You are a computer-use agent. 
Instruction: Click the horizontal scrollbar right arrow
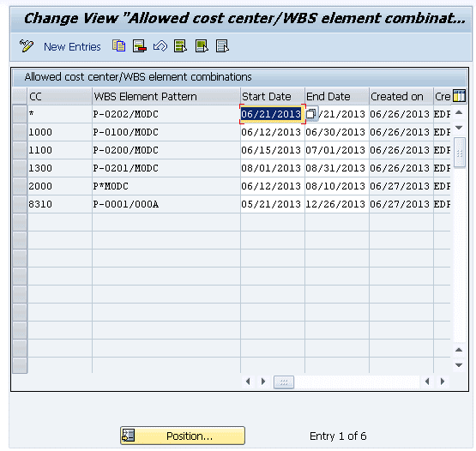(443, 382)
